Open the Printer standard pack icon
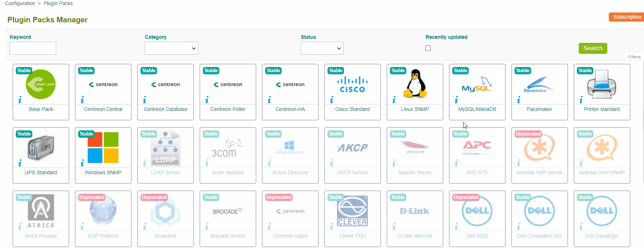 (602, 85)
